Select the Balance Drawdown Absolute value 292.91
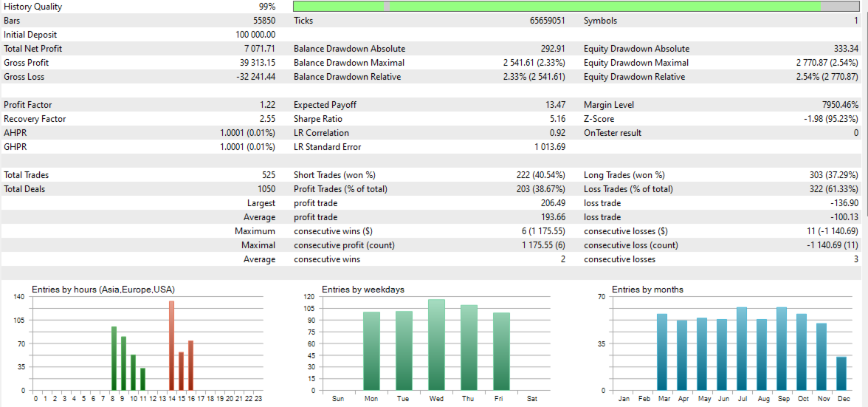This screenshot has height=407, width=868. click(553, 49)
